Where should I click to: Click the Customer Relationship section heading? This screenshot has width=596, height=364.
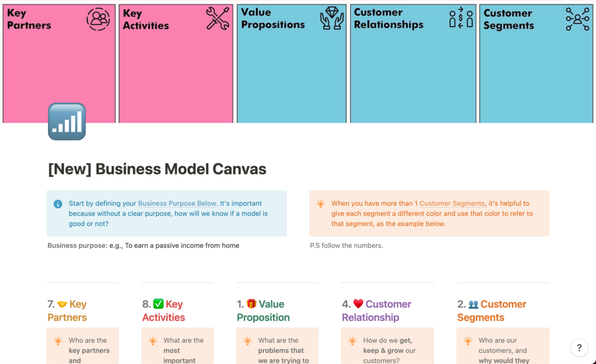click(x=377, y=311)
